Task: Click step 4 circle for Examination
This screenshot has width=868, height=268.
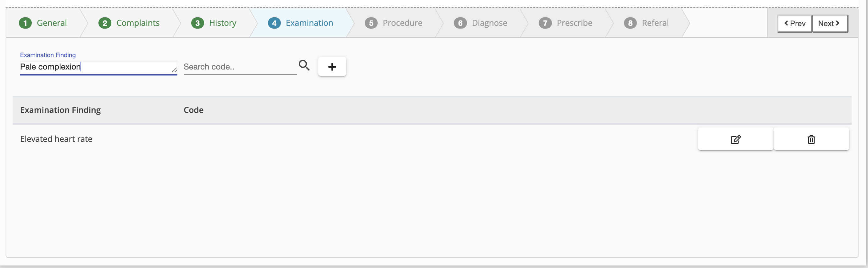Action: (274, 23)
